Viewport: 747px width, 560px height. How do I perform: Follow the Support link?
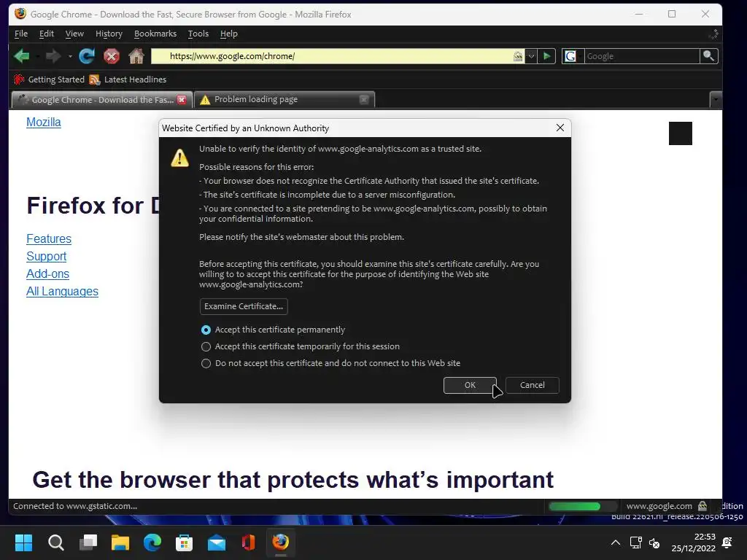46,256
